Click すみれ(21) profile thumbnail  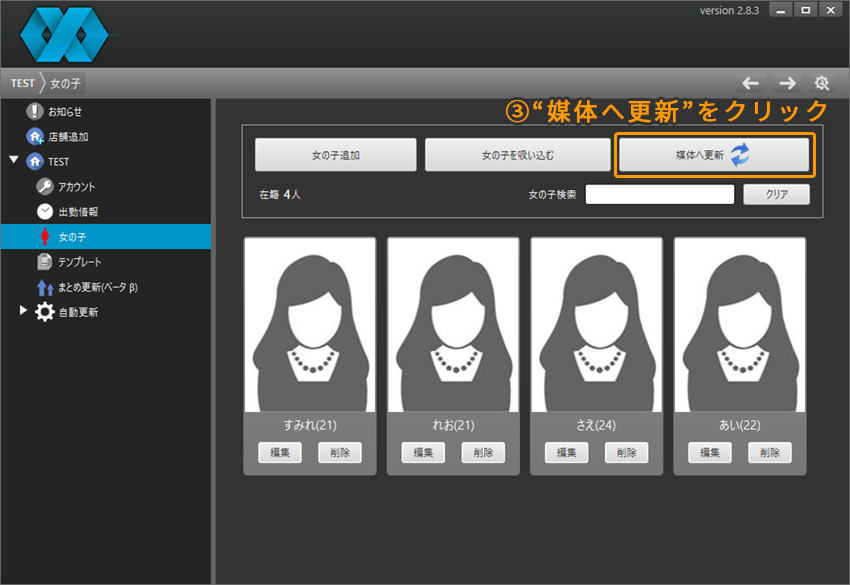(x=310, y=325)
